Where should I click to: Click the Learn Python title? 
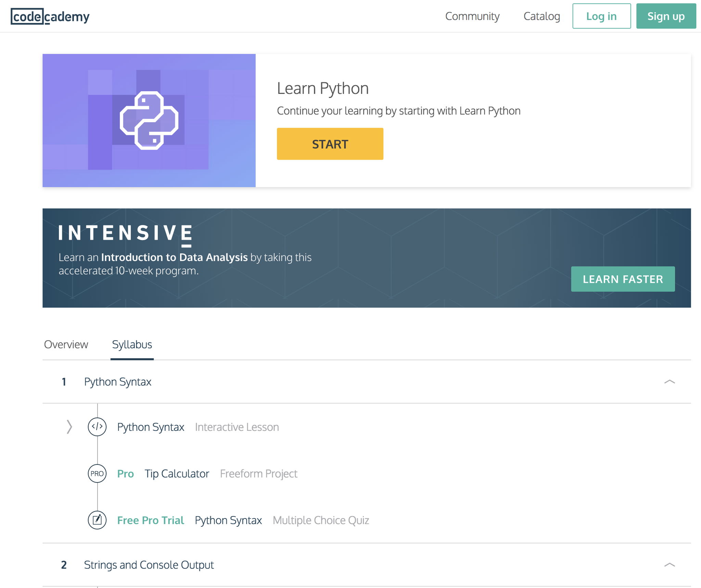323,88
